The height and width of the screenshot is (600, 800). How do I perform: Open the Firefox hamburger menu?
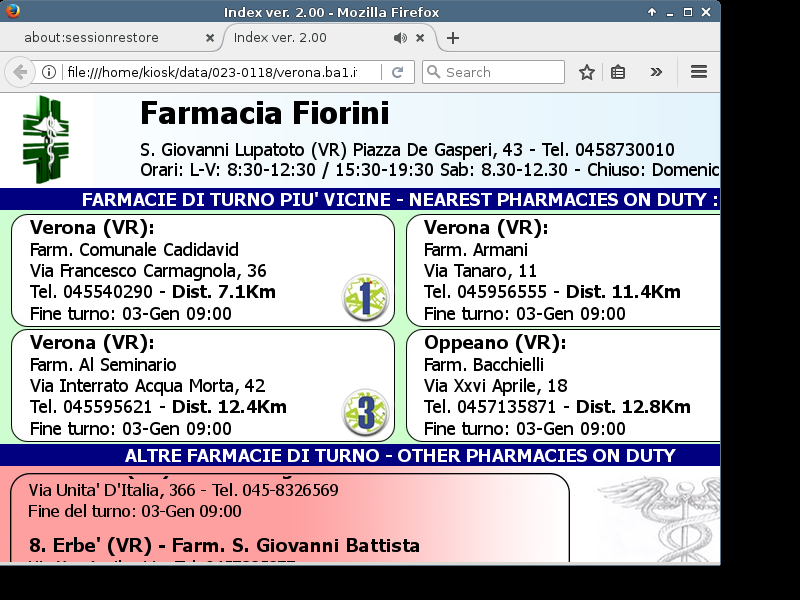pos(699,72)
